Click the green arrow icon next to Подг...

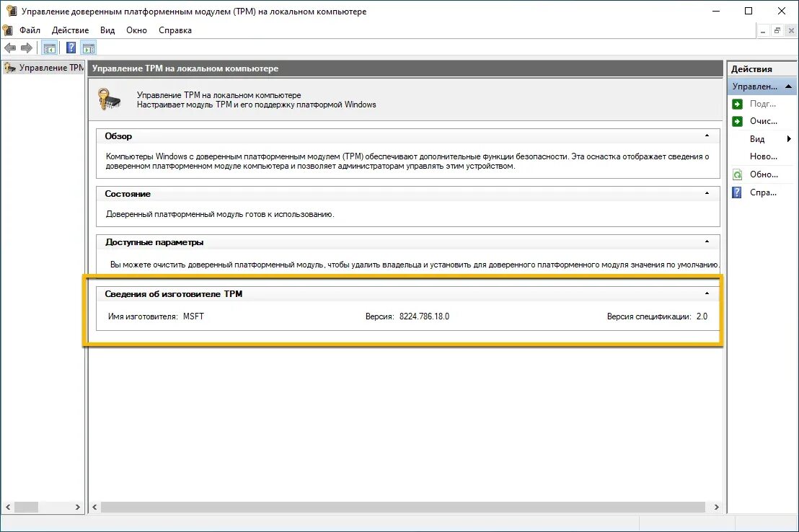(x=737, y=104)
